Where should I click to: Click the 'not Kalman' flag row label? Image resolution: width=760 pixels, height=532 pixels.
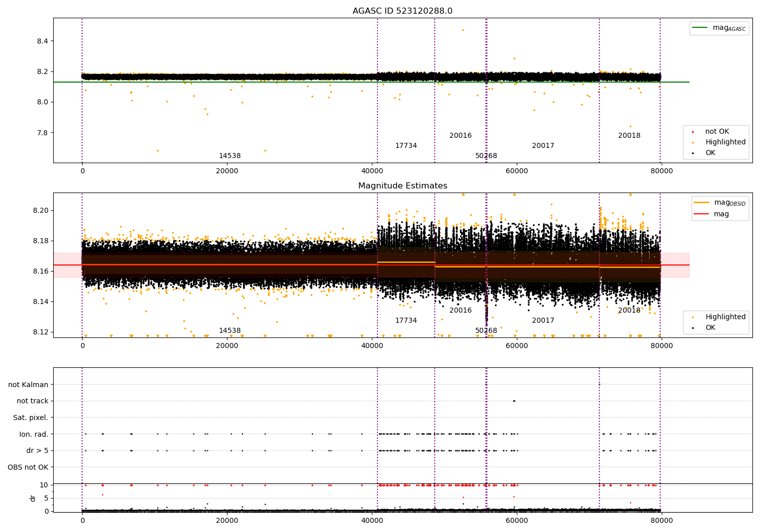coord(28,385)
